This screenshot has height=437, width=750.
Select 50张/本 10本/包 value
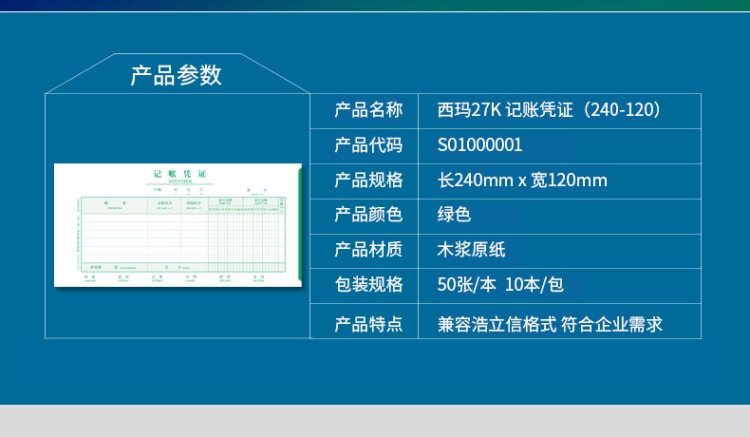(500, 284)
